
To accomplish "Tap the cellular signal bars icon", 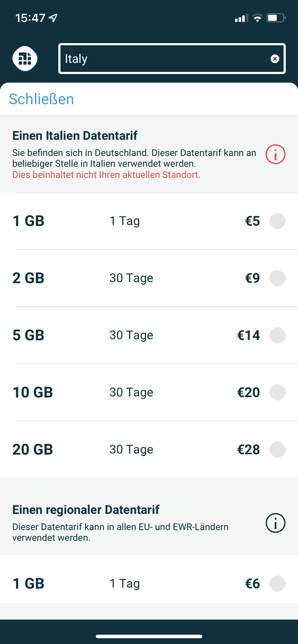I will click(241, 18).
